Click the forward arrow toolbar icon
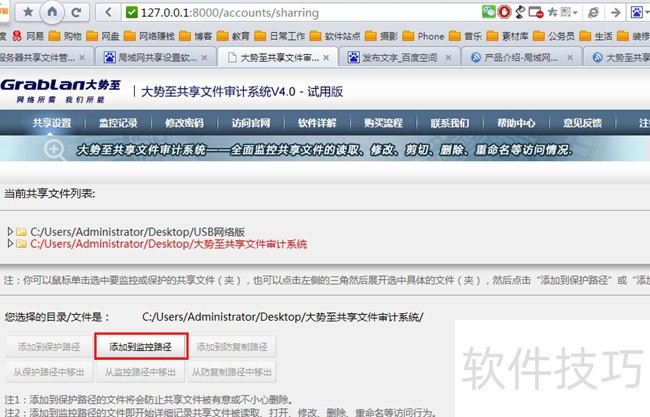Screen dimensions: 650x417 616,12
